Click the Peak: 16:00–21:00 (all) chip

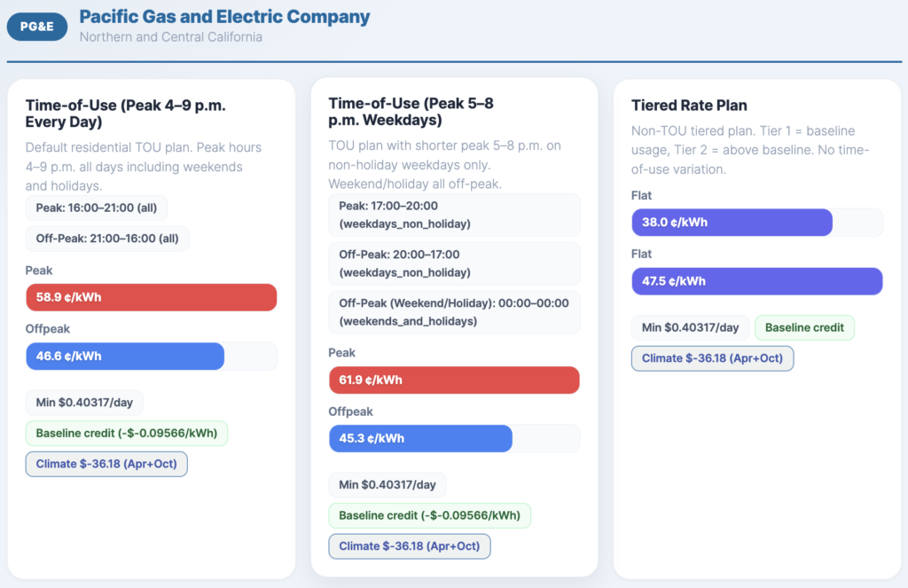click(96, 208)
